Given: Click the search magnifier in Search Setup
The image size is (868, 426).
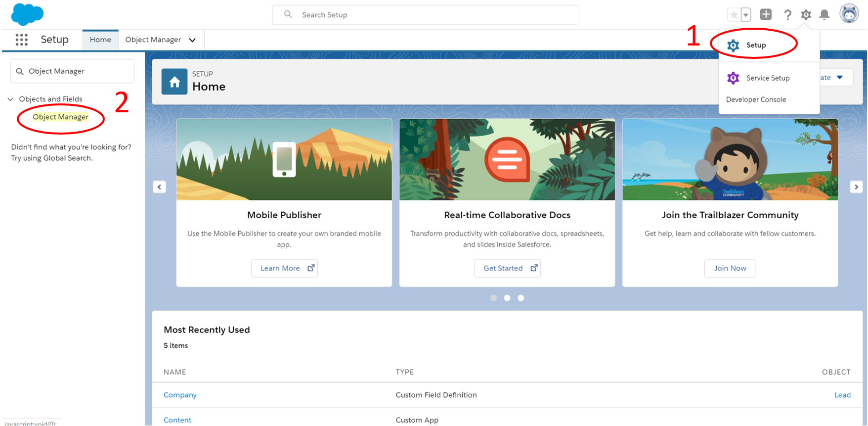Looking at the screenshot, I should 288,14.
